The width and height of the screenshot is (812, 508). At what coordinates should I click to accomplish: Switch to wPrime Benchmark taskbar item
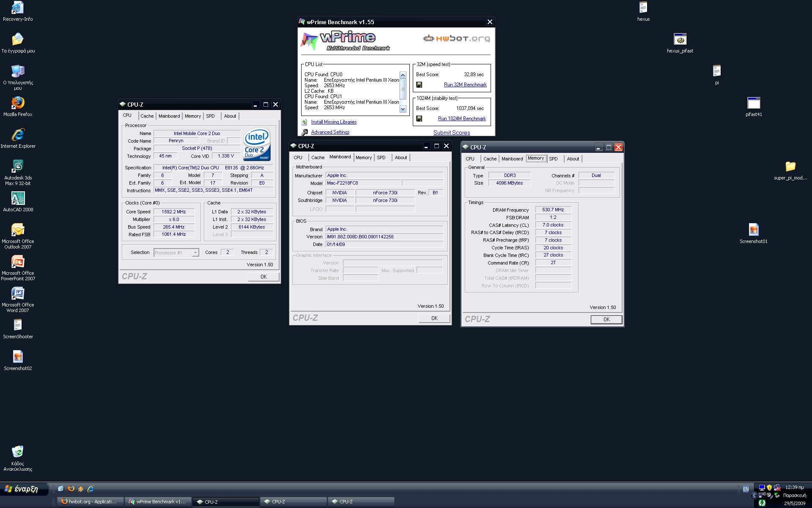(x=158, y=502)
